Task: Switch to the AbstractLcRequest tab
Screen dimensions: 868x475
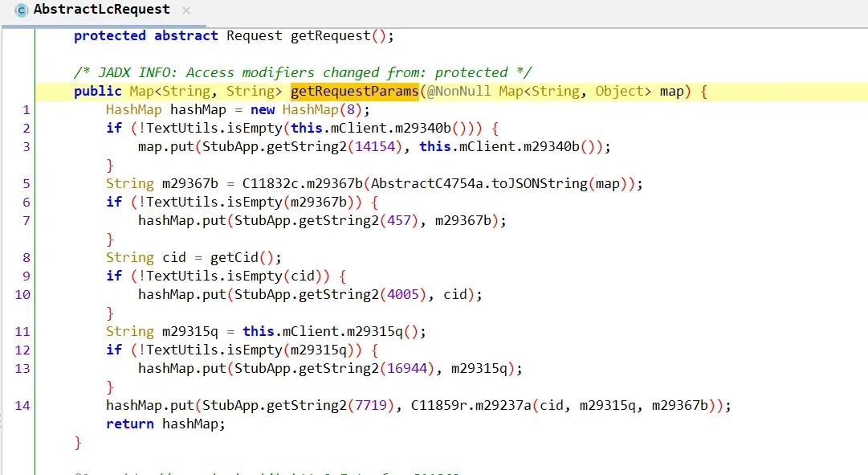Action: click(103, 10)
